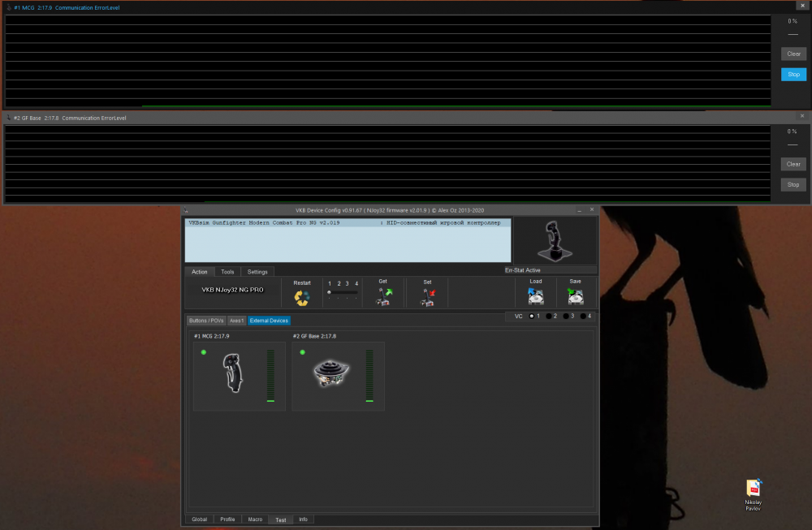Open the Profile tab at bottom

227,519
